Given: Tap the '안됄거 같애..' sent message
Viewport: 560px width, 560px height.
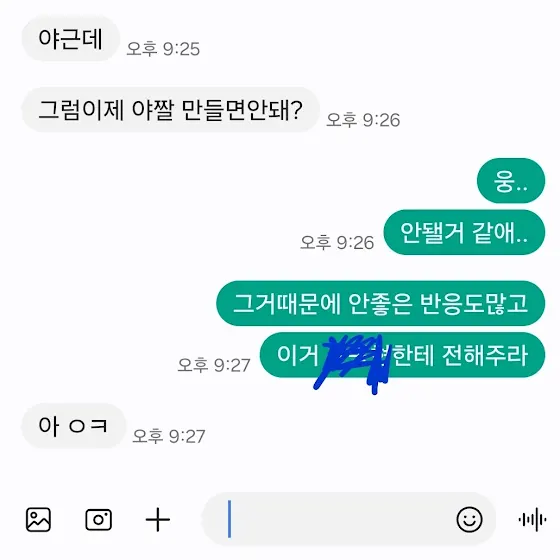Looking at the screenshot, I should 464,232.
